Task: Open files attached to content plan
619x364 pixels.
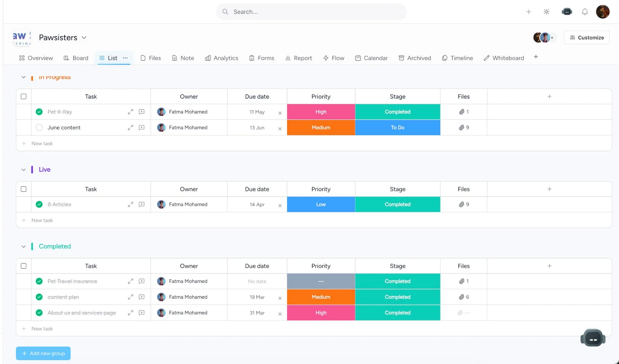Action: [x=463, y=297]
